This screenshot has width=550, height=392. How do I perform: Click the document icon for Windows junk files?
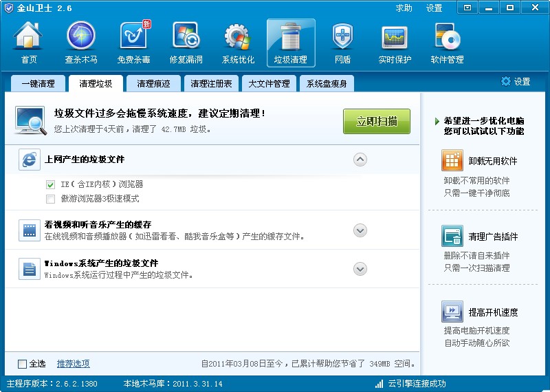pyautogui.click(x=29, y=269)
